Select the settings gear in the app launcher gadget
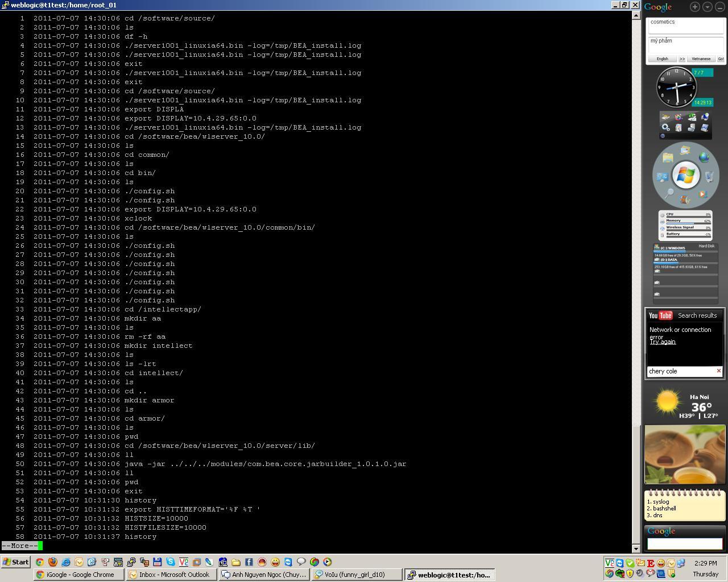The image size is (728, 582). 666,128
